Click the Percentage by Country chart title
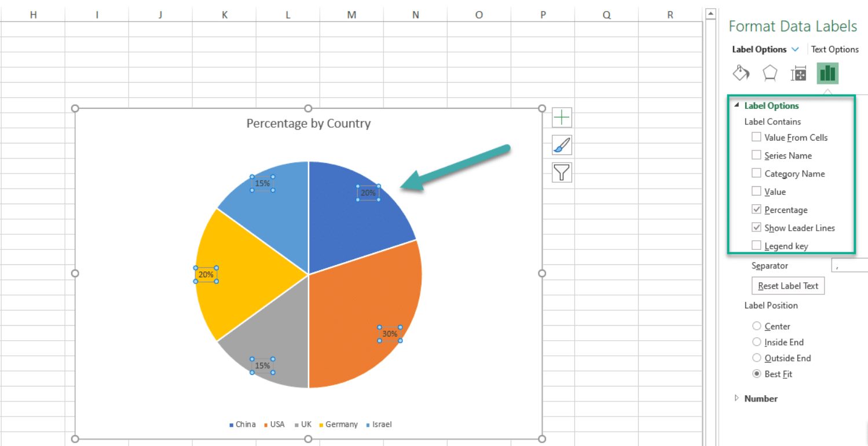This screenshot has width=868, height=446. [x=308, y=123]
